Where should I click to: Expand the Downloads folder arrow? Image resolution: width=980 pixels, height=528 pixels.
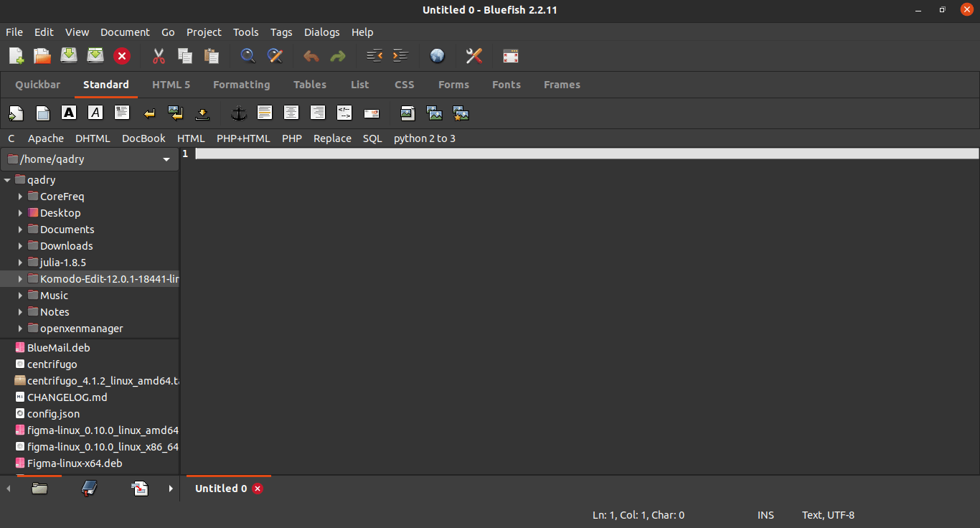pyautogui.click(x=20, y=246)
